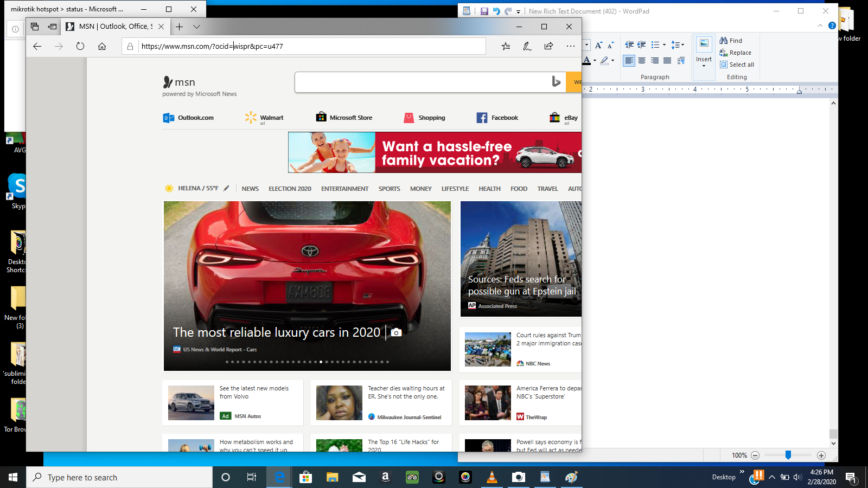
Task: Open the MONEY section on MSN
Action: 421,189
